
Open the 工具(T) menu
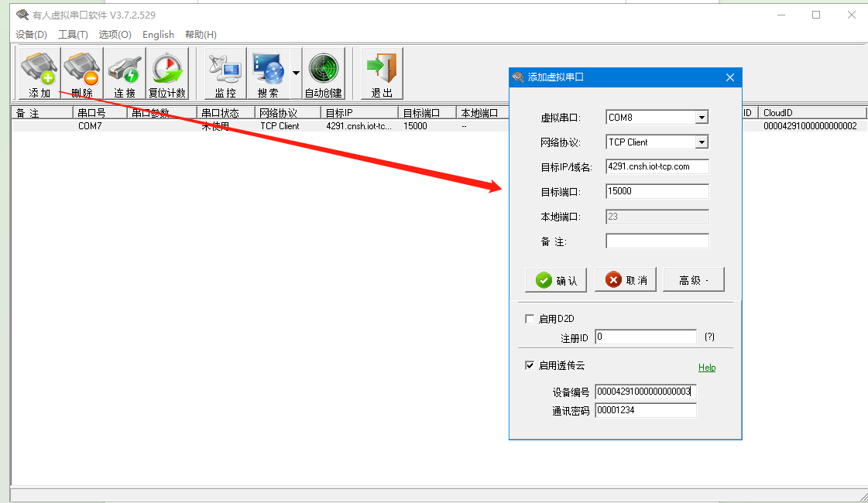[73, 35]
